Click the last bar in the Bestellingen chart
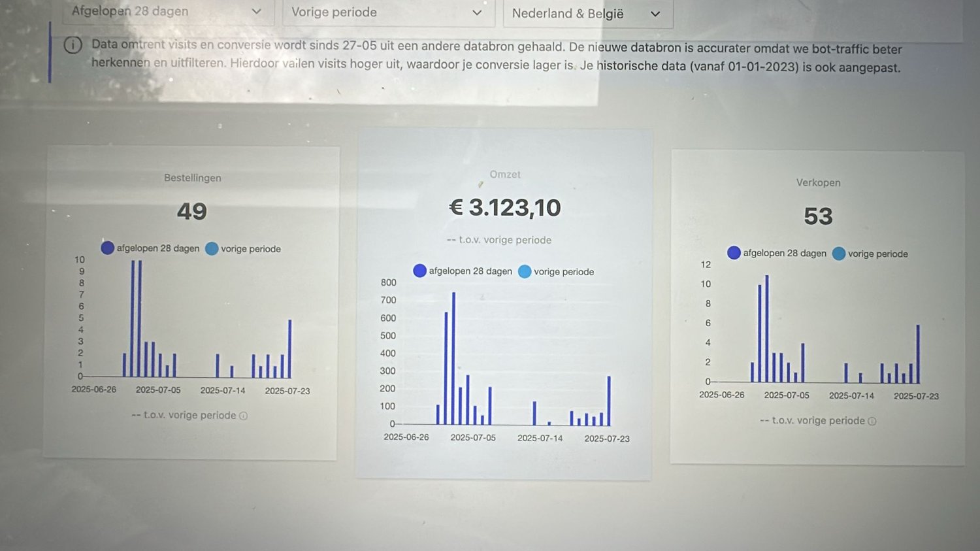Screen dimensions: 980x551 (x=290, y=349)
